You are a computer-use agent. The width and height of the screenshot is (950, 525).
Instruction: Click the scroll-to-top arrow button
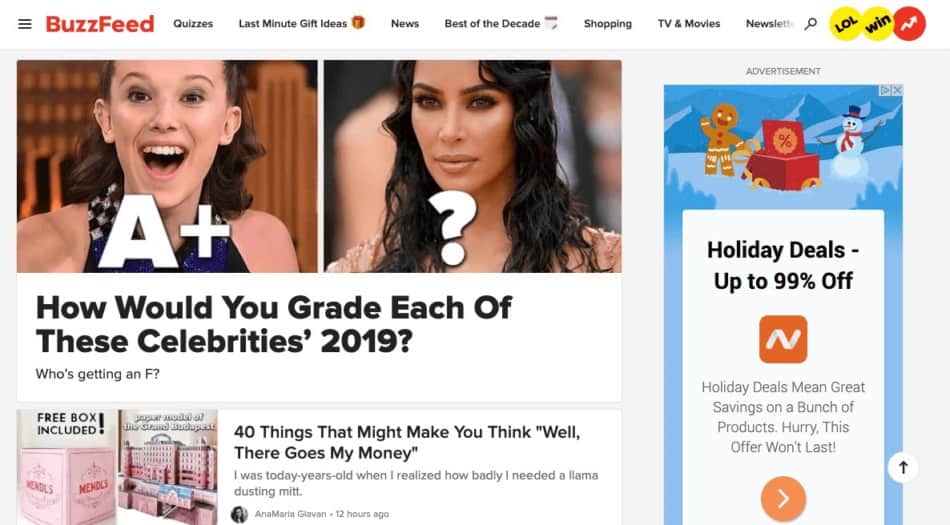point(903,467)
